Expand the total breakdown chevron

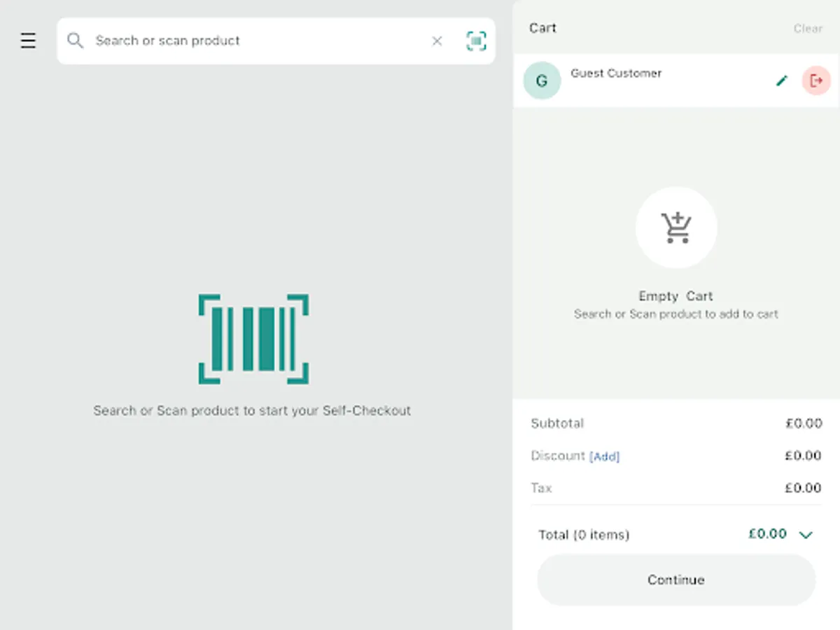806,535
